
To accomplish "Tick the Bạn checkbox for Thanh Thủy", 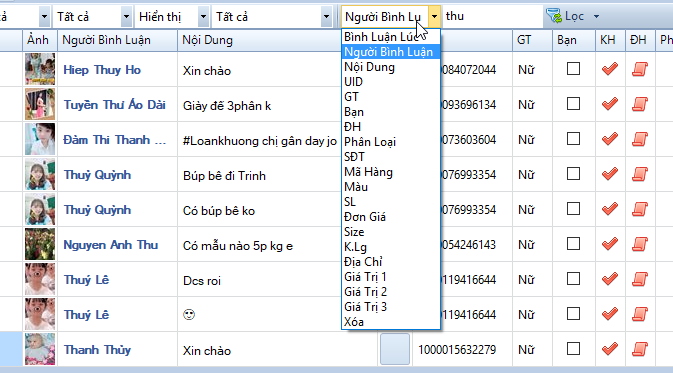I will 573,349.
